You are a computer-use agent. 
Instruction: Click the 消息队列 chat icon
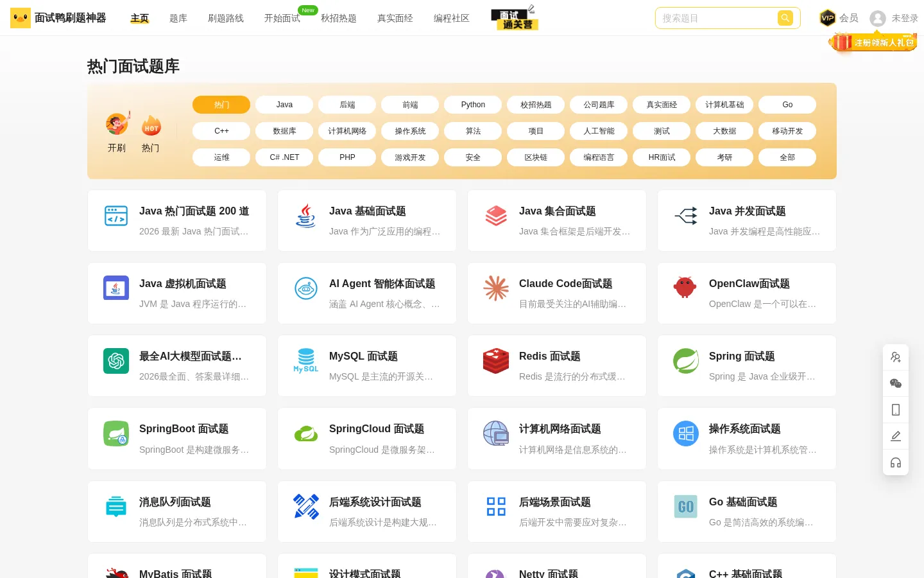(x=116, y=507)
